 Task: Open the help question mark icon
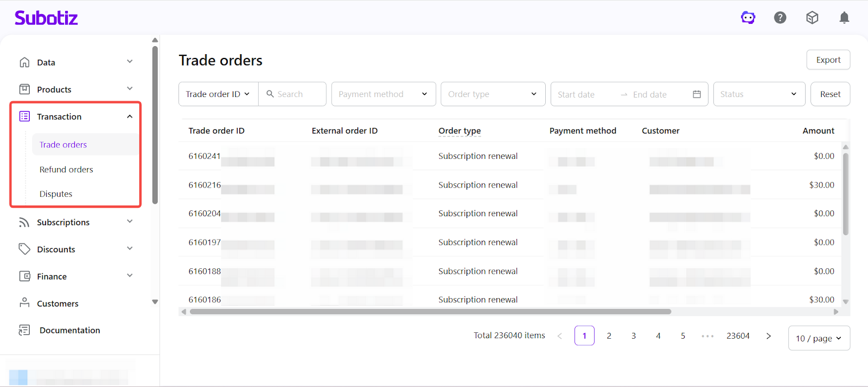pos(780,18)
